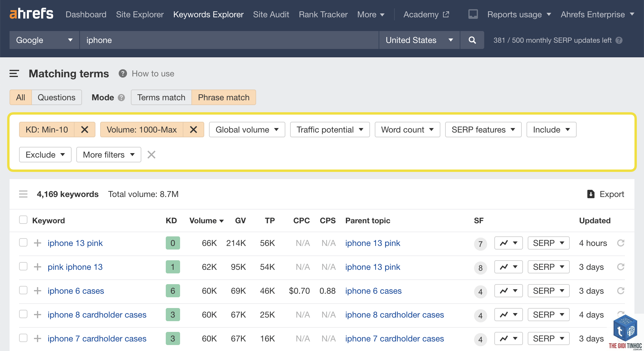Refresh the iphone 13 pink row

(621, 243)
